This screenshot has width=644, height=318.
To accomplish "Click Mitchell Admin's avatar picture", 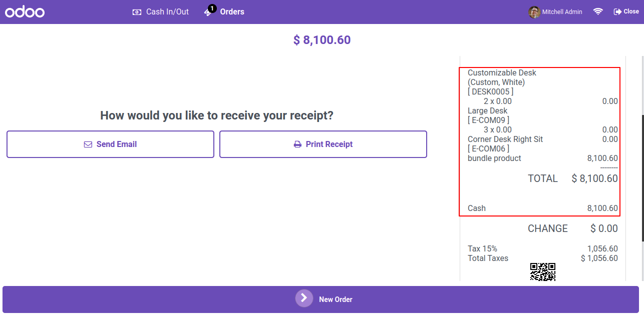I will 534,12.
